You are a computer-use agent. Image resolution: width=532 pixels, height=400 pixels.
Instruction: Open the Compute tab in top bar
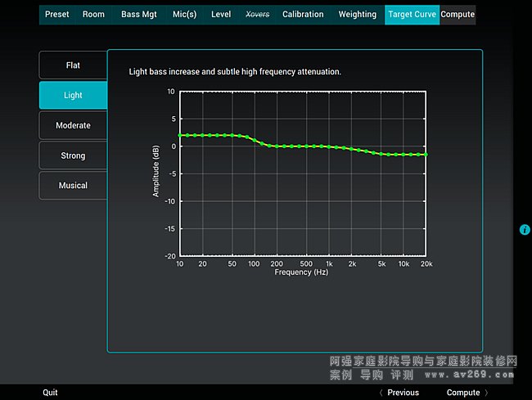[x=458, y=15]
